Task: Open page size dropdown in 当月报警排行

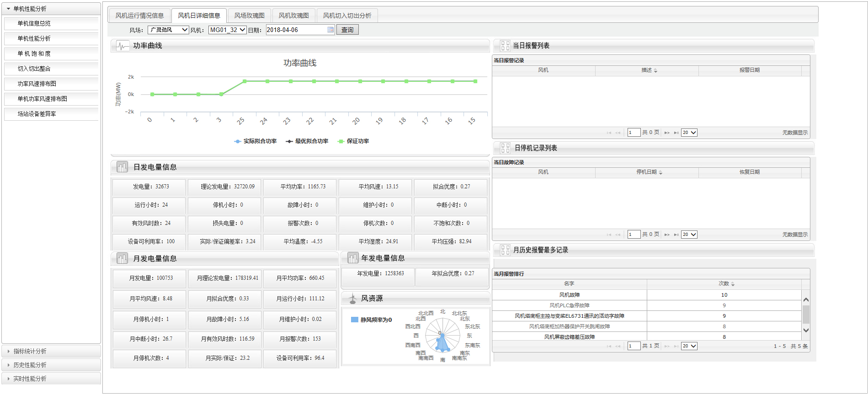Action: coord(689,346)
